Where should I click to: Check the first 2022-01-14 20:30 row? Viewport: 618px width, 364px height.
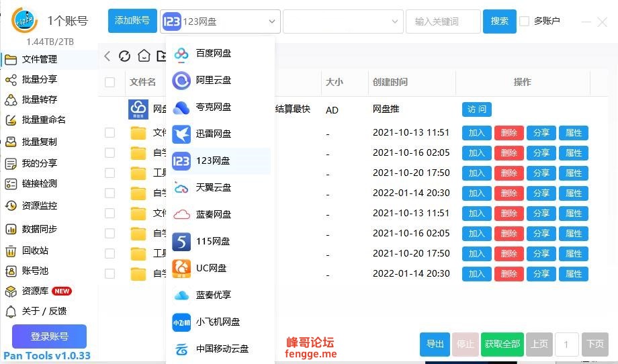click(110, 193)
